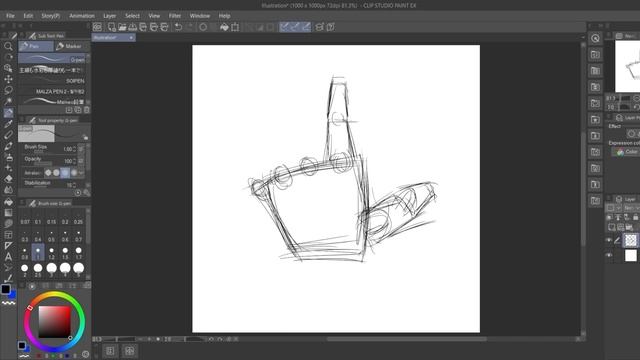Image resolution: width=640 pixels, height=360 pixels.
Task: Choose the third highlighted anti-aliasing option
Action: tap(65, 173)
